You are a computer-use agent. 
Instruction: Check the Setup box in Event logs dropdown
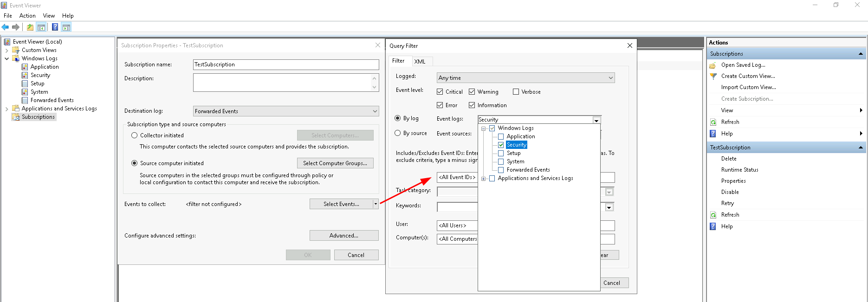coord(501,153)
